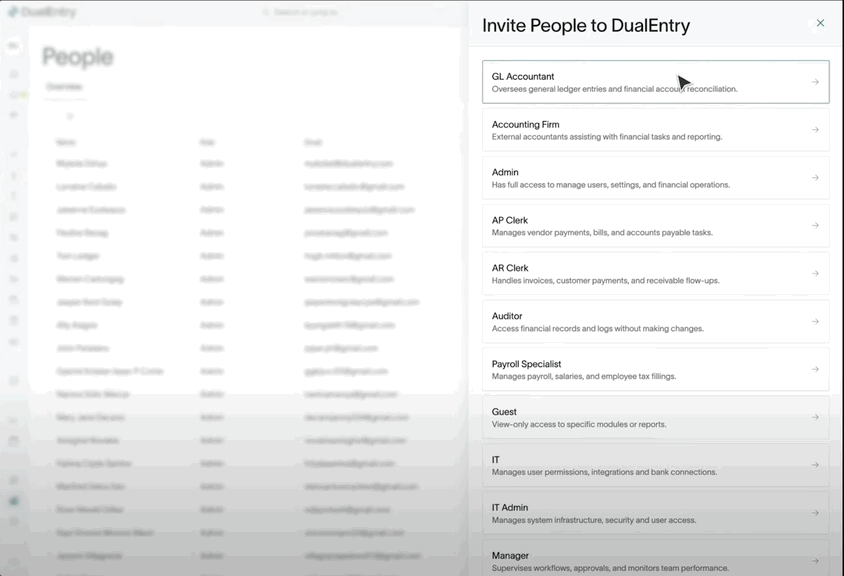Viewport: 844px width, 576px height.
Task: Close the Invite People panel
Action: (x=819, y=23)
